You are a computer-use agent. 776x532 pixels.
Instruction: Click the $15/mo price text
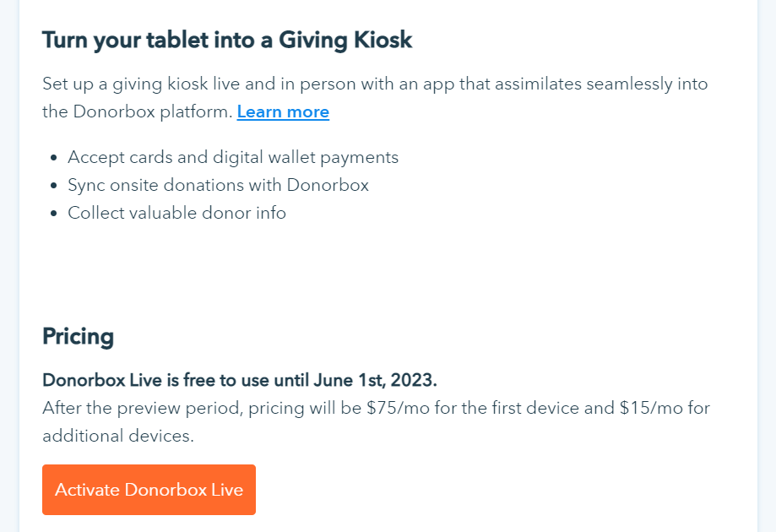click(658, 408)
